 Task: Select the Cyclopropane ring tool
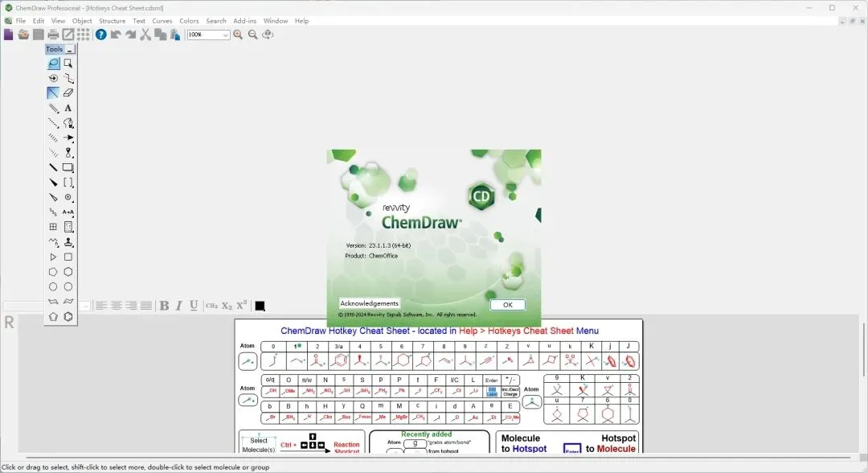click(x=53, y=257)
